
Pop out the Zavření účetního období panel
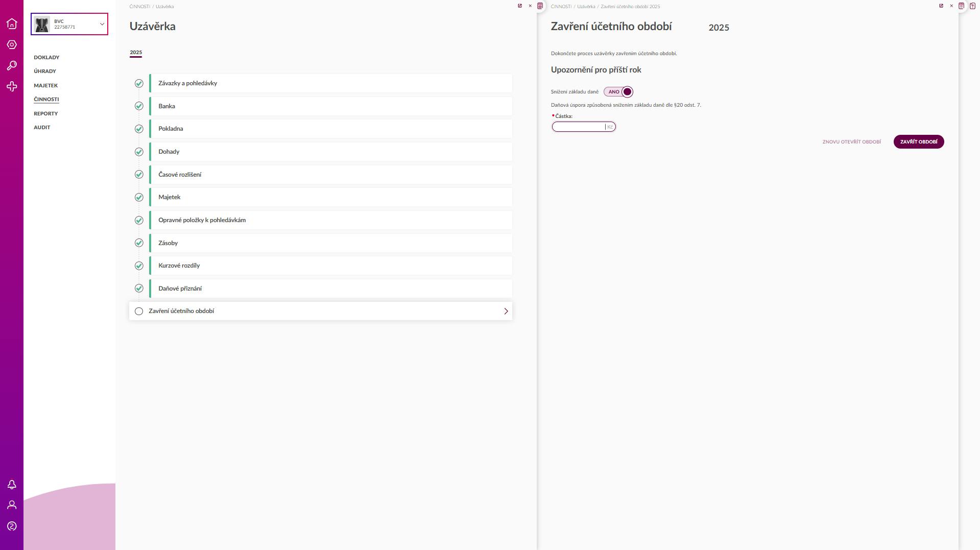click(x=941, y=6)
